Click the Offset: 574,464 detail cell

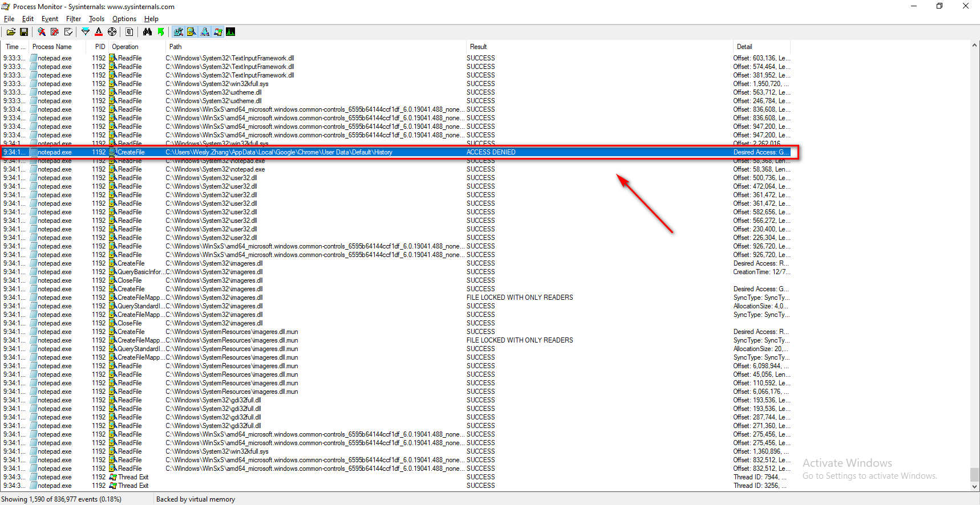[x=762, y=67]
